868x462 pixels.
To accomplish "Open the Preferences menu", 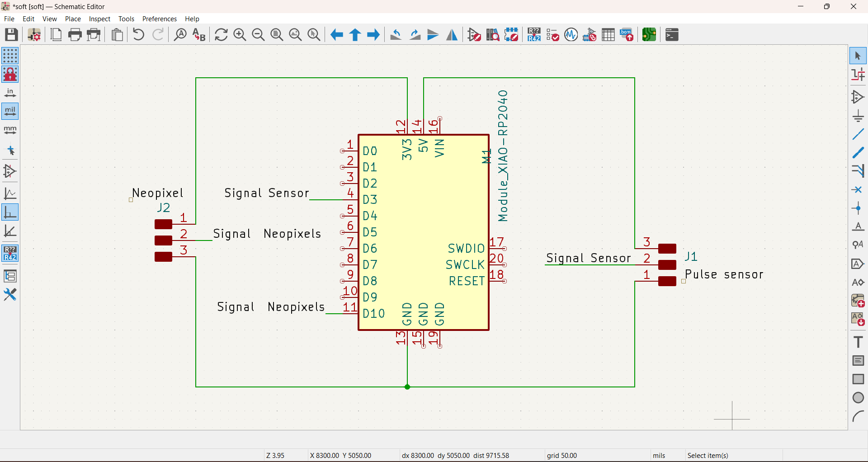I will [x=160, y=19].
